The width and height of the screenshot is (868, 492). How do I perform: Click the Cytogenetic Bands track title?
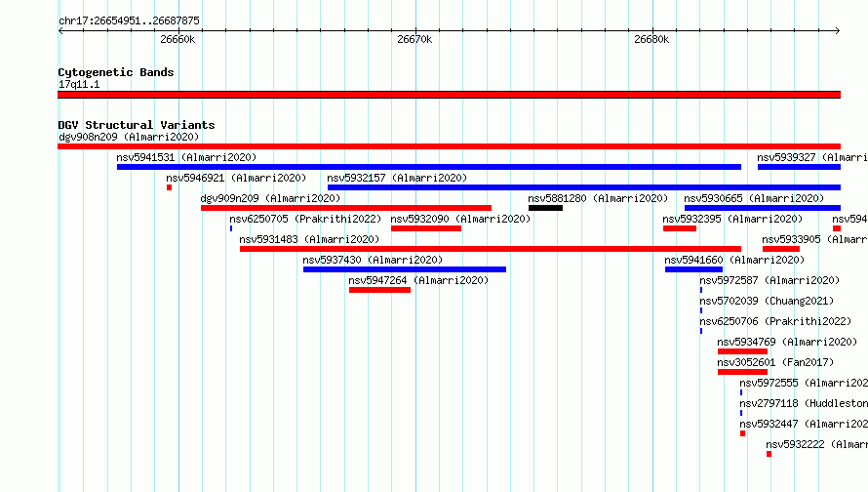click(x=116, y=72)
